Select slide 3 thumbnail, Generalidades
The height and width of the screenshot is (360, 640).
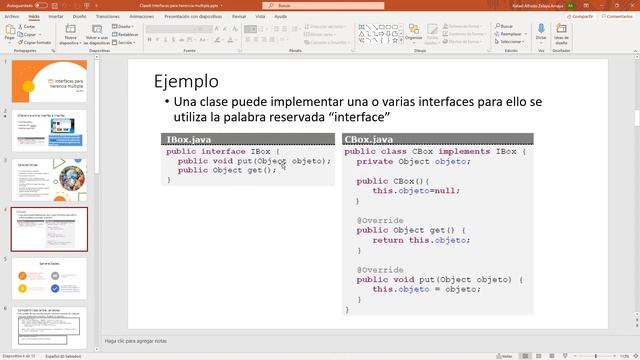tap(49, 180)
